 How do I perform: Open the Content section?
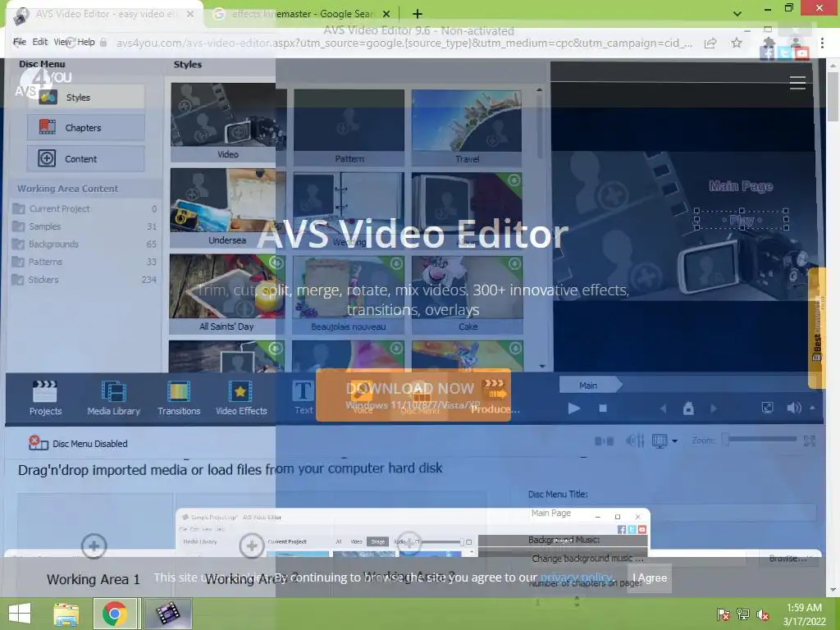(85, 158)
